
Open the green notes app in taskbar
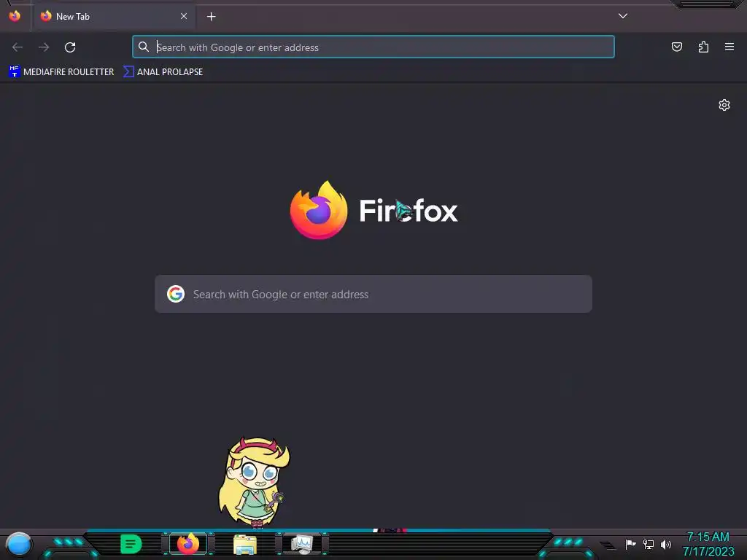[131, 544]
